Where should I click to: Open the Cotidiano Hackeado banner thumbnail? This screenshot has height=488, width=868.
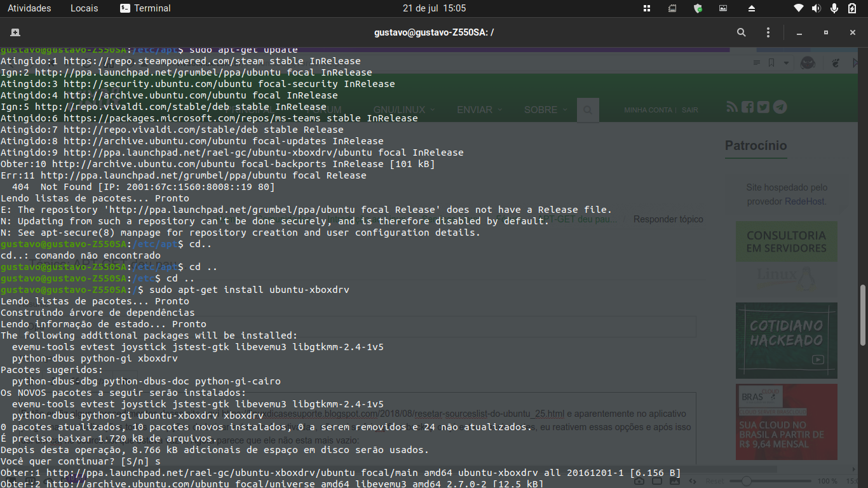786,341
